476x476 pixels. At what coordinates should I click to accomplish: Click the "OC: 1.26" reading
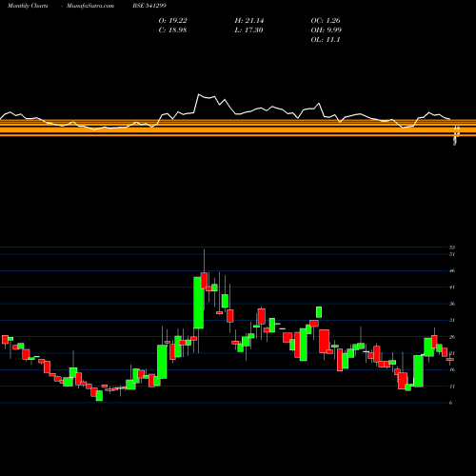pyautogui.click(x=326, y=21)
